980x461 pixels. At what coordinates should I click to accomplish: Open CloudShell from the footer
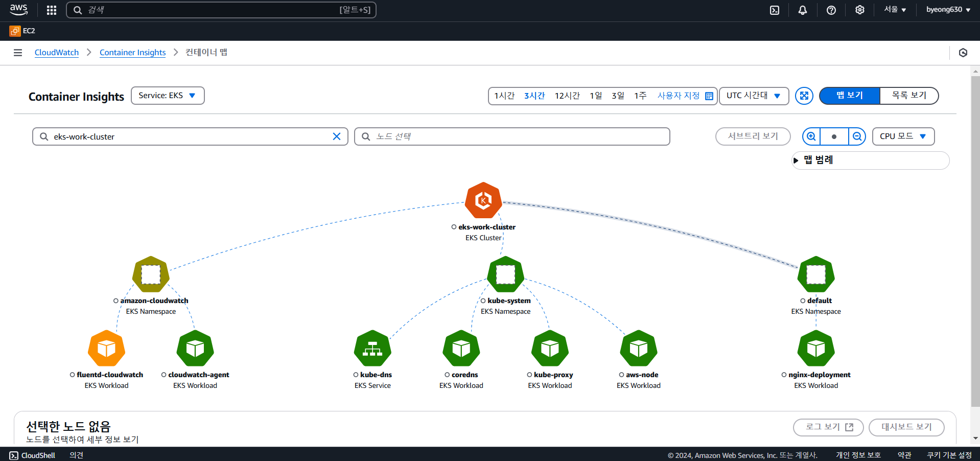[x=32, y=455]
